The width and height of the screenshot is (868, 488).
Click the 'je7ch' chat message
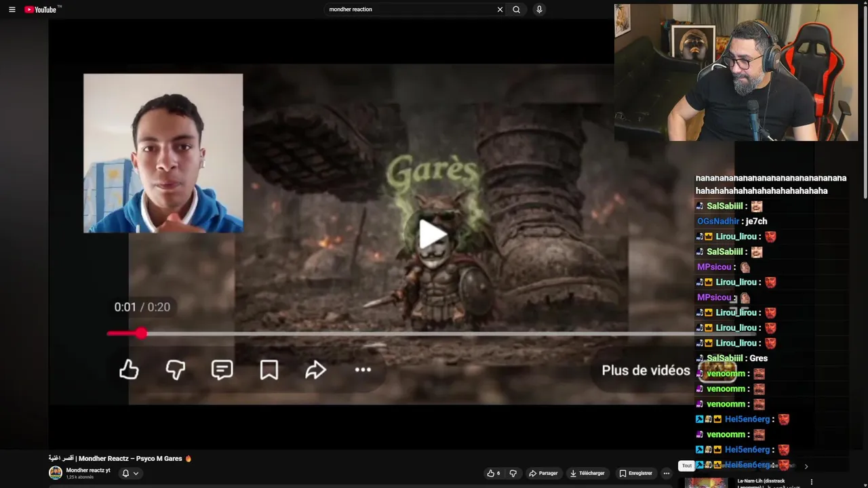tap(755, 221)
